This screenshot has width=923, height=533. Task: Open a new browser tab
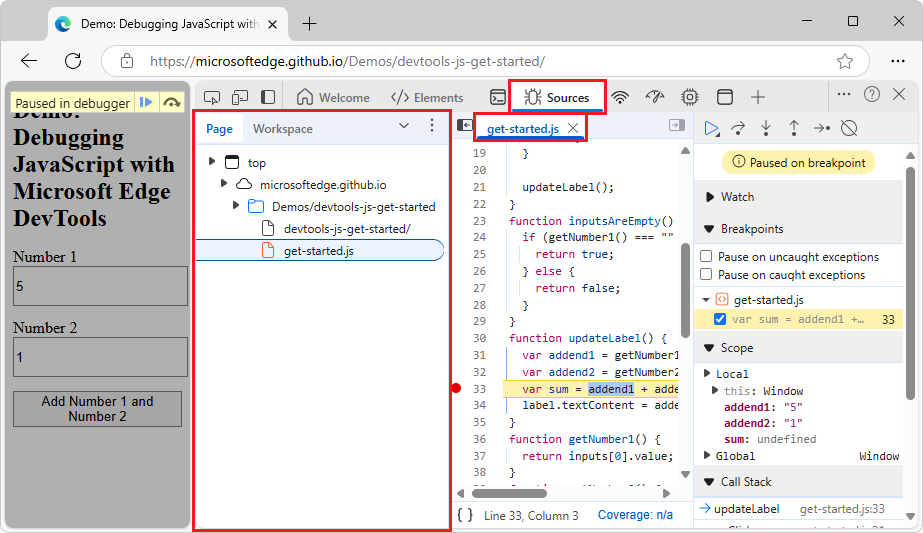coord(309,24)
